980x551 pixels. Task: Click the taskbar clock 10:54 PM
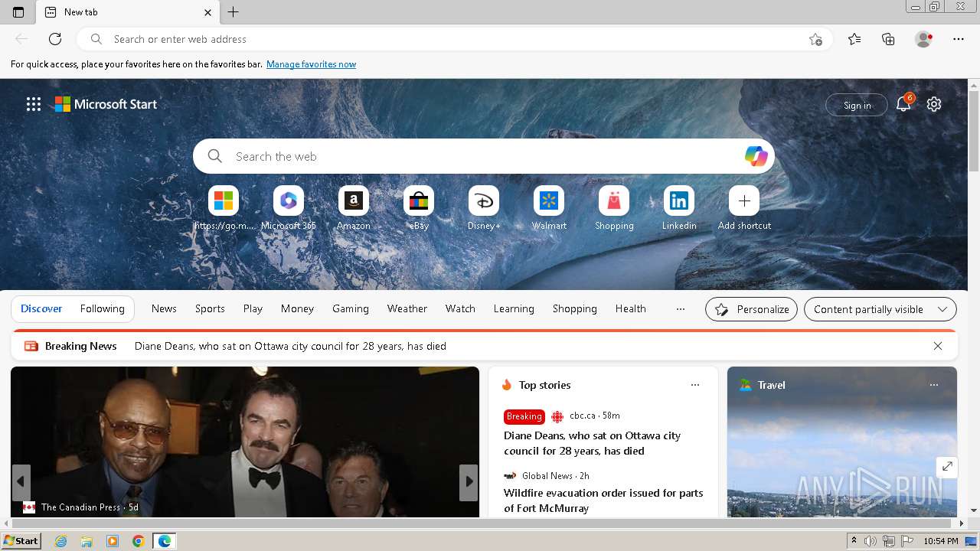tap(941, 541)
